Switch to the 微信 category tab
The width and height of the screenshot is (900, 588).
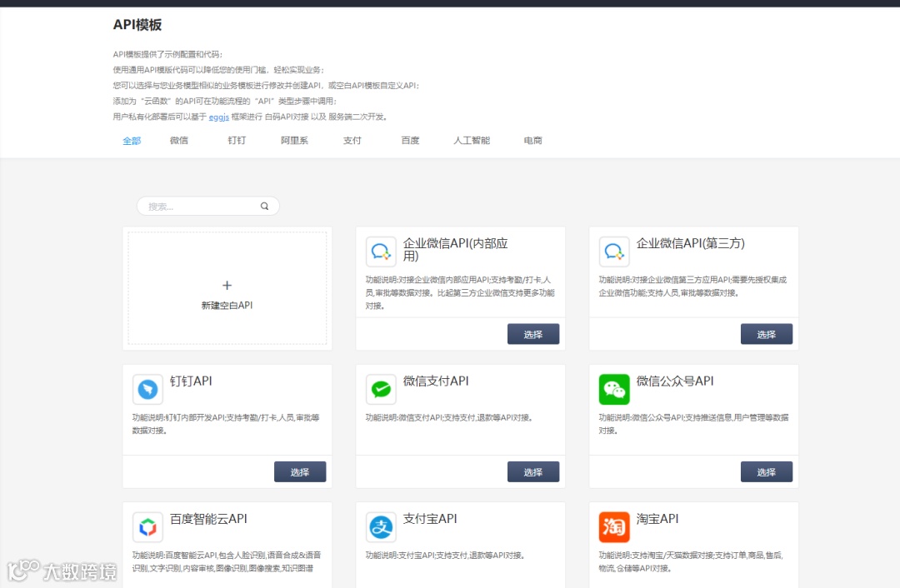[179, 141]
